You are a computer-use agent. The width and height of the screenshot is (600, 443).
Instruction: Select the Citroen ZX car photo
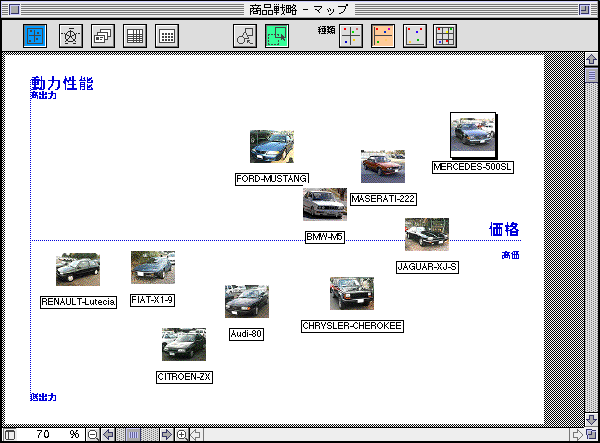184,344
